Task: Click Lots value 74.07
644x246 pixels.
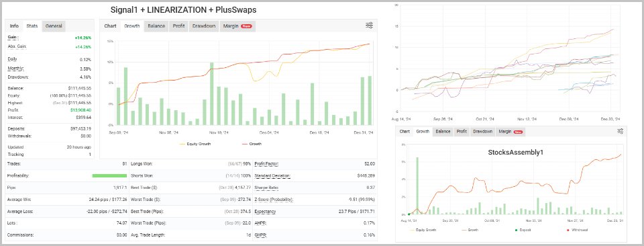Action: pos(121,223)
